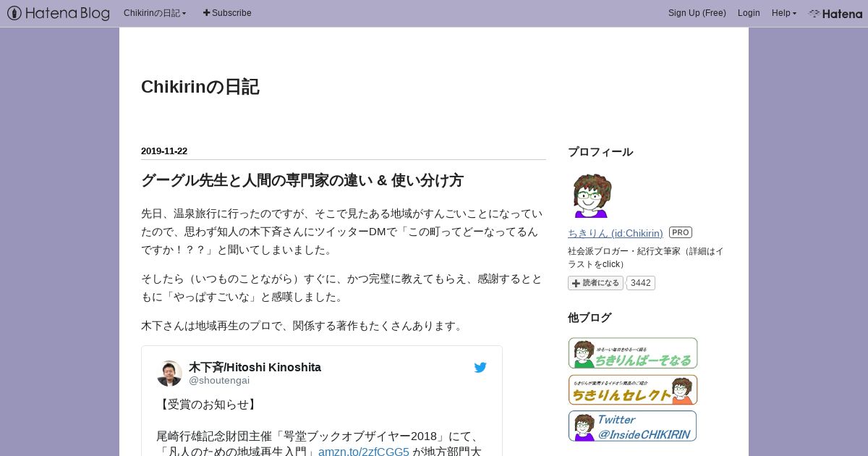Expand the Help dropdown
This screenshot has width=868, height=456.
[x=784, y=13]
